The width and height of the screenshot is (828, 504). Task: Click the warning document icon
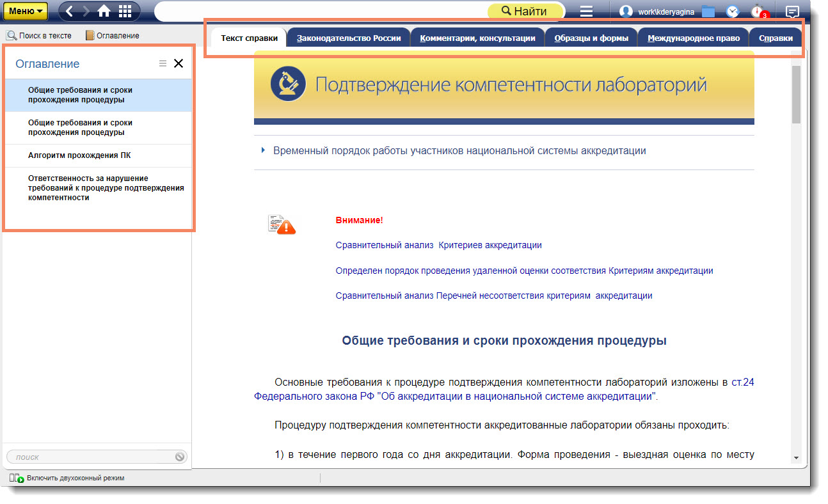click(282, 224)
